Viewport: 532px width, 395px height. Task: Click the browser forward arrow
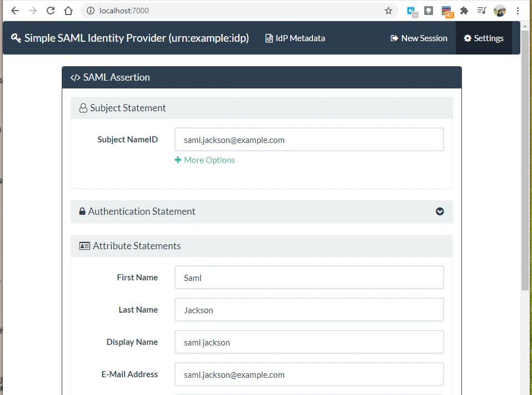33,11
